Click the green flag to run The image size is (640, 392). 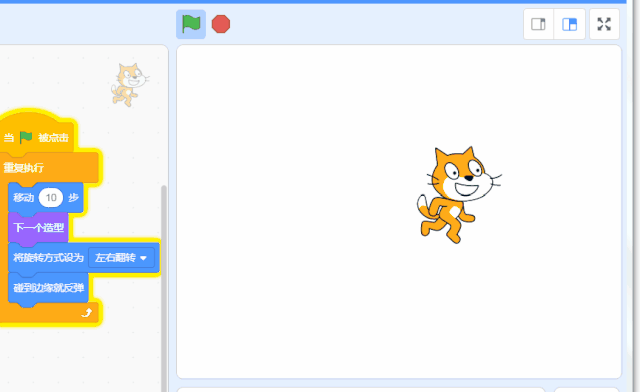(191, 24)
